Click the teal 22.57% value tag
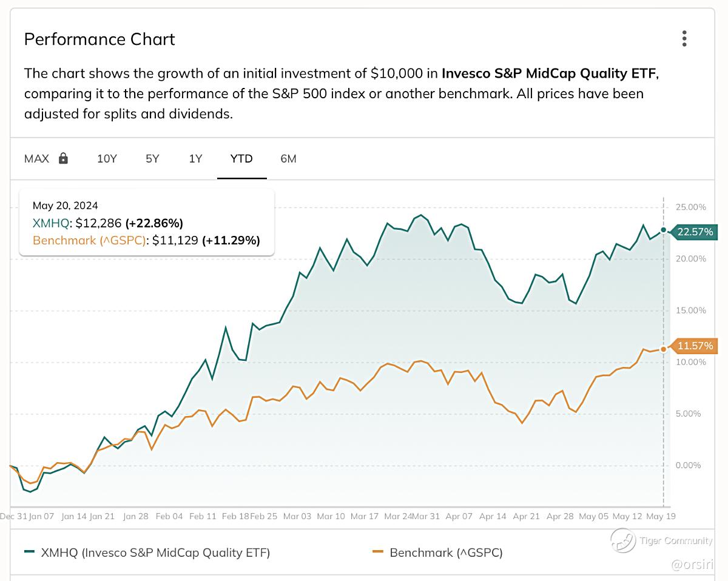Viewport: 728px width, 581px height. (695, 232)
